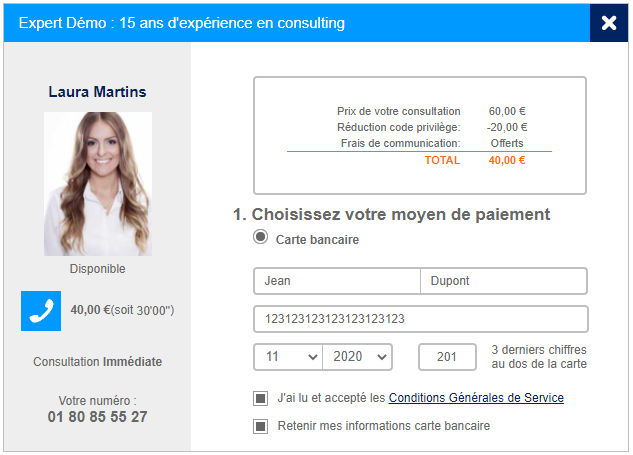Click the last name field containing Dupont
The height and width of the screenshot is (455, 633).
504,281
